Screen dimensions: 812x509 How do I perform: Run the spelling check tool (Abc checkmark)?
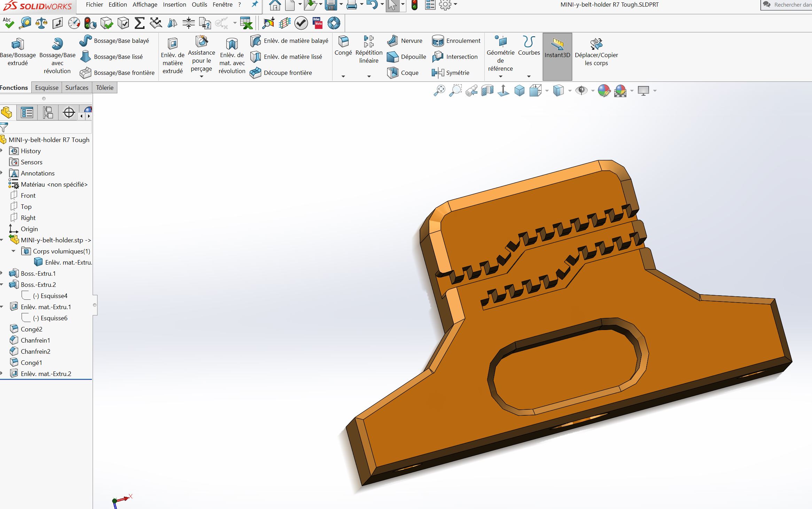point(8,23)
